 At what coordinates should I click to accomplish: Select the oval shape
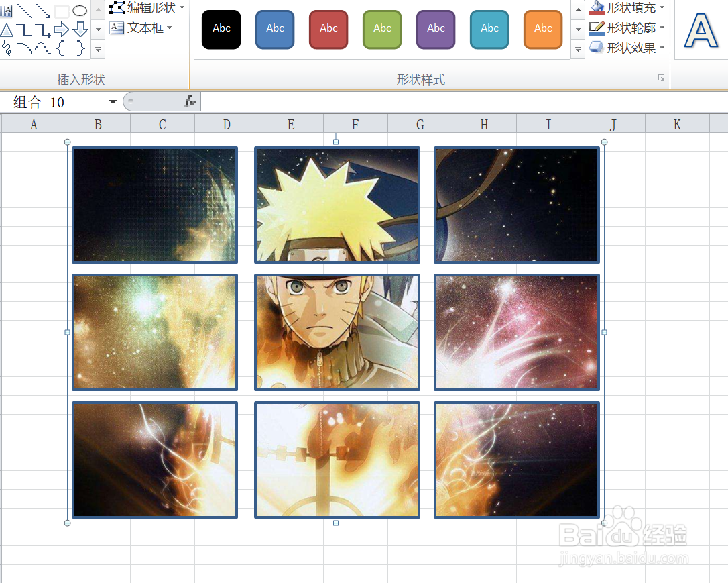(x=79, y=11)
